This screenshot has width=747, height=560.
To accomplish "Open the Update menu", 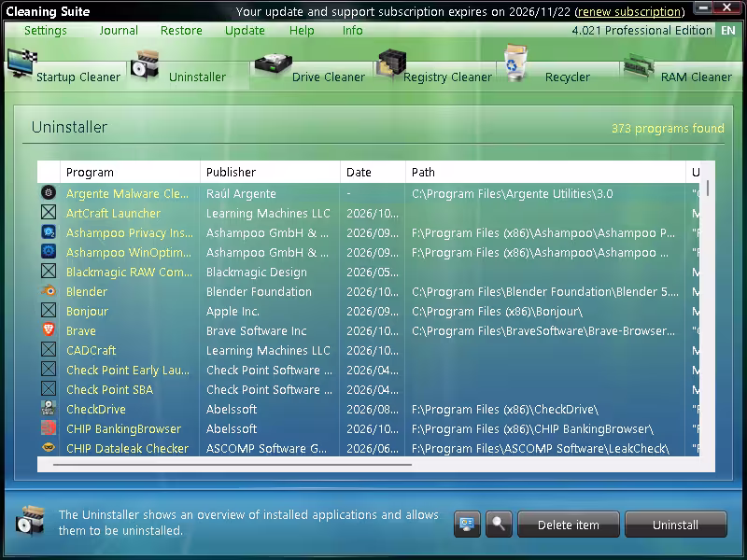I will coord(245,31).
